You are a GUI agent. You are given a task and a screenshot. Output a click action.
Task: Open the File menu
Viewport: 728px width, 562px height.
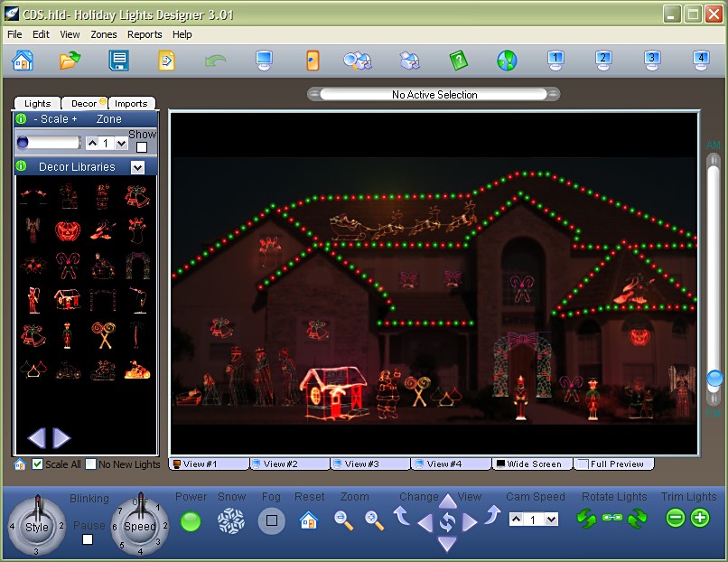(x=14, y=34)
